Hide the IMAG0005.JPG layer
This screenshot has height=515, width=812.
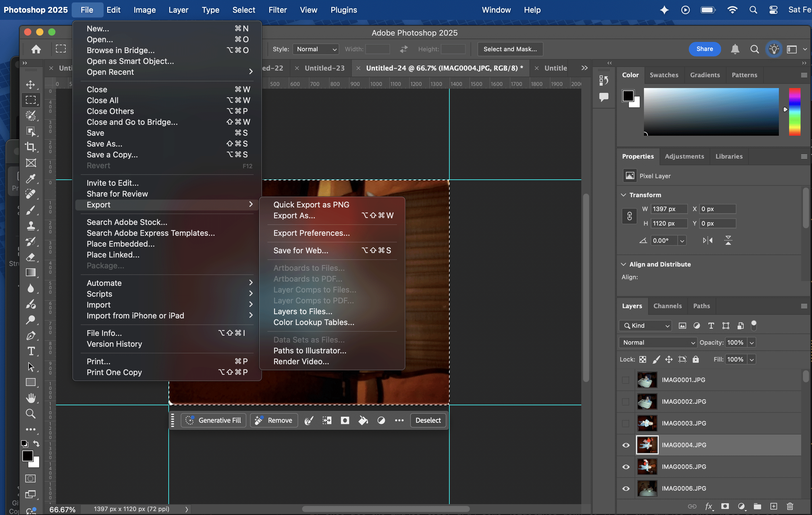coord(626,467)
